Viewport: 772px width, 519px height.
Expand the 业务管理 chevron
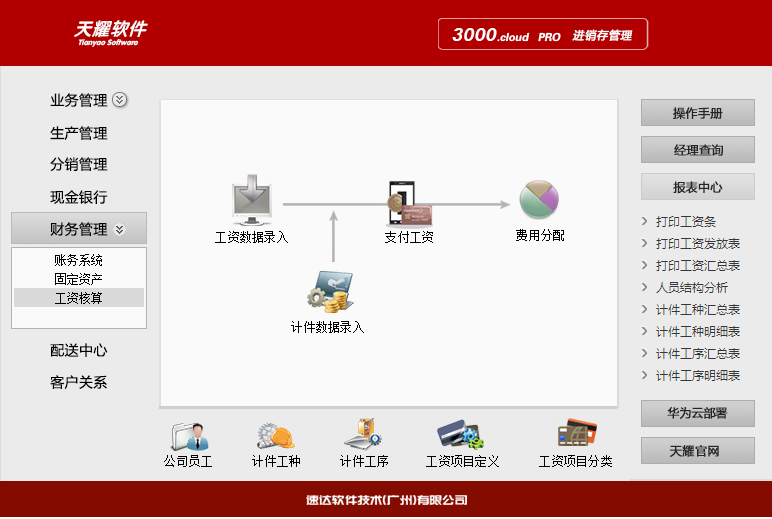tap(120, 100)
